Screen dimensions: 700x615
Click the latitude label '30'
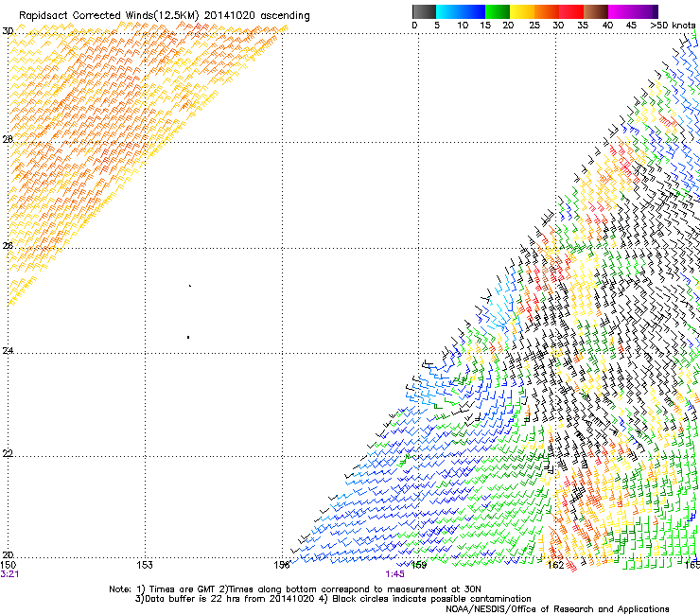[8, 31]
